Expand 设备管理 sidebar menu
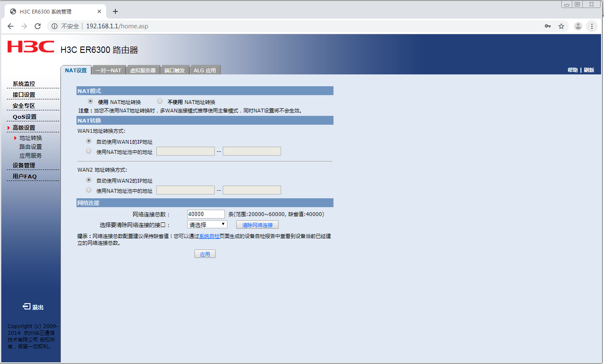This screenshot has width=604, height=364. [x=24, y=165]
